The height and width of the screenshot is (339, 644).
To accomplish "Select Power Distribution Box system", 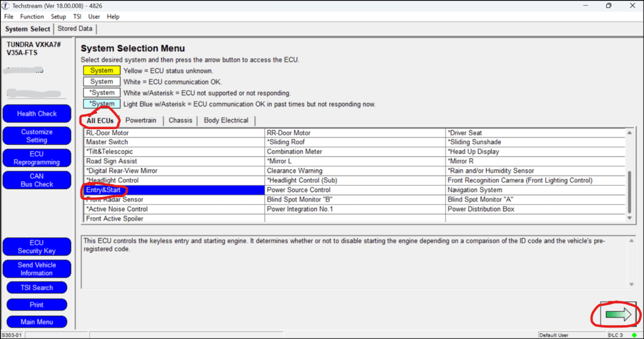I will pos(536,209).
